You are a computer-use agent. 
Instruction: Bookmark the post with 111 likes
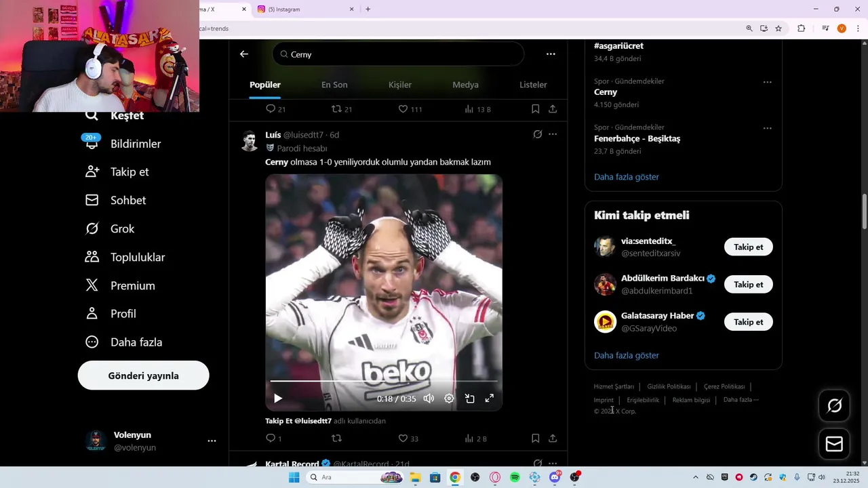[535, 108]
